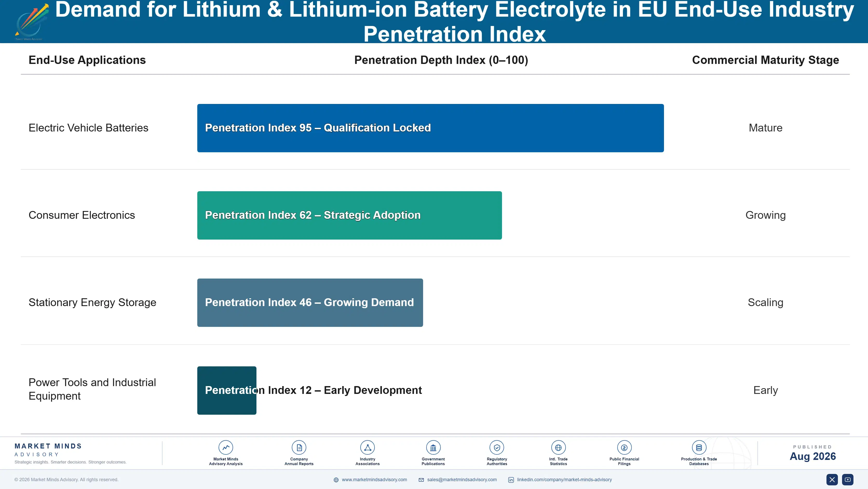
Task: Click the Company Annual Reports document icon
Action: 299,447
